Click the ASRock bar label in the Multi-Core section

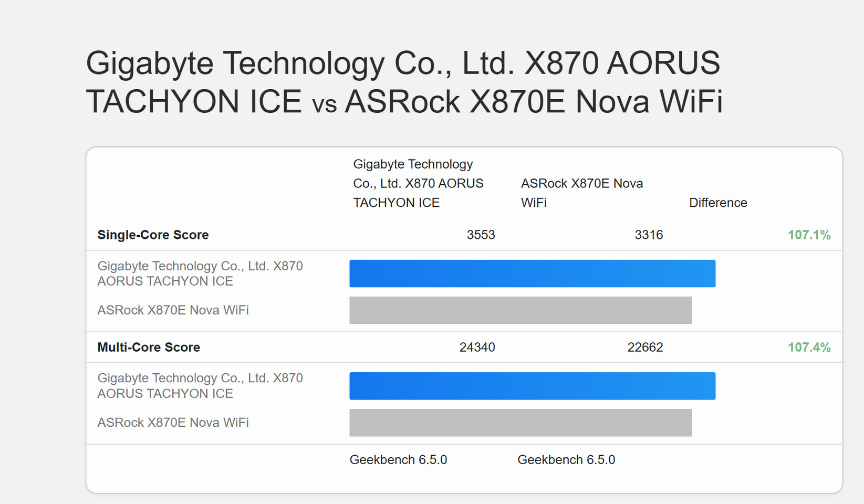tap(173, 423)
